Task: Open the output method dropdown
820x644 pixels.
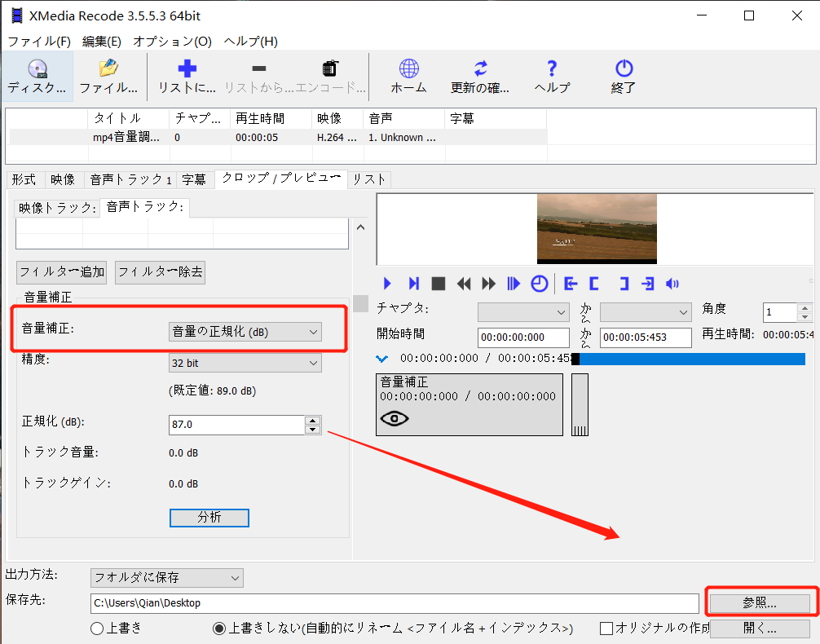Action: coord(167,578)
